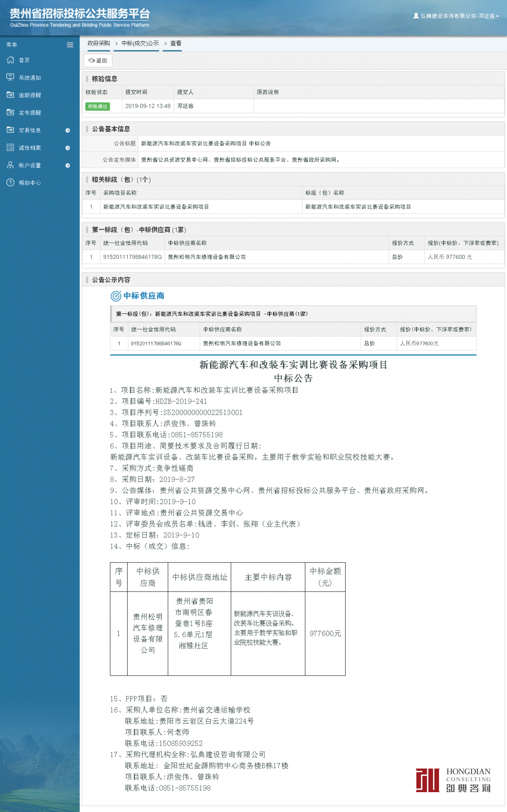The width and height of the screenshot is (507, 812).
Task: Click the 查看 breadcrumb
Action: (x=176, y=43)
